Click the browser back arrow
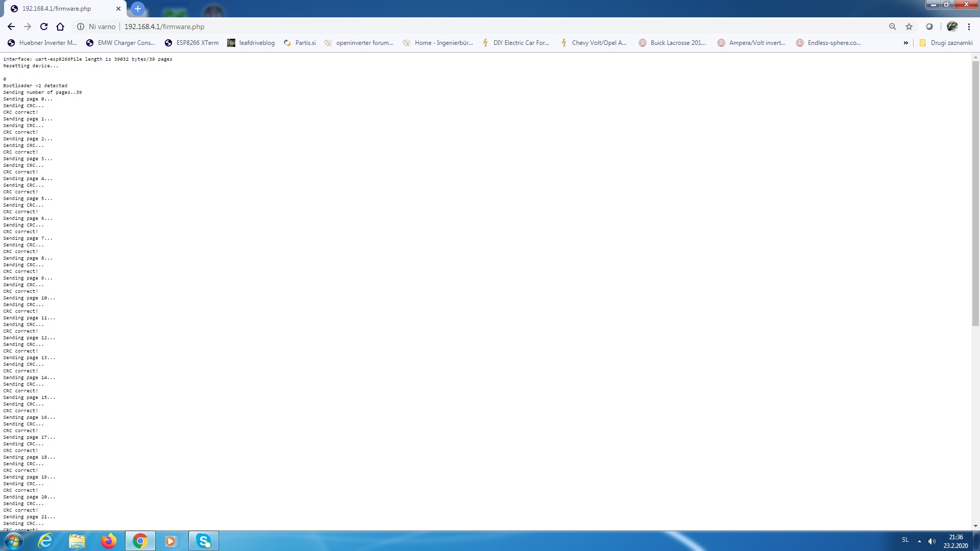 click(x=11, y=27)
